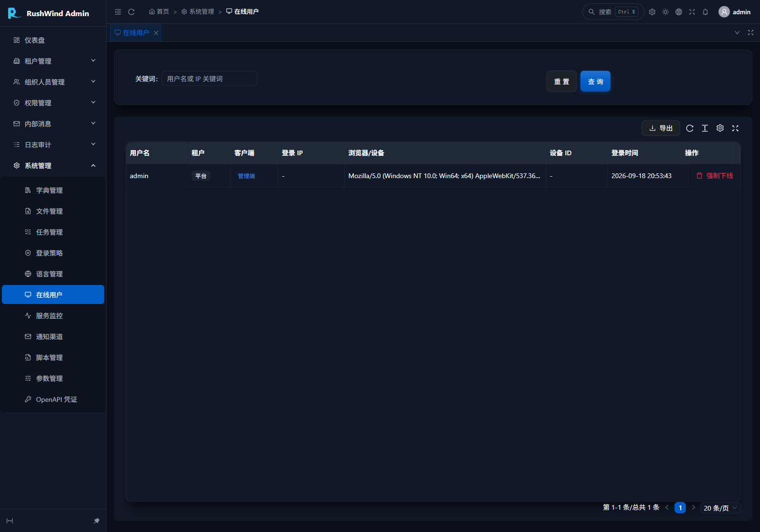The width and height of the screenshot is (760, 532).
Task: Click the language globe icon in header
Action: 679,12
